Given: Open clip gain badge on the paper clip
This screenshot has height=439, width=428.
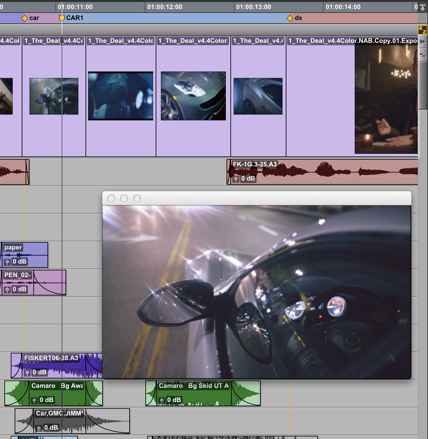Looking at the screenshot, I should click(x=15, y=261).
